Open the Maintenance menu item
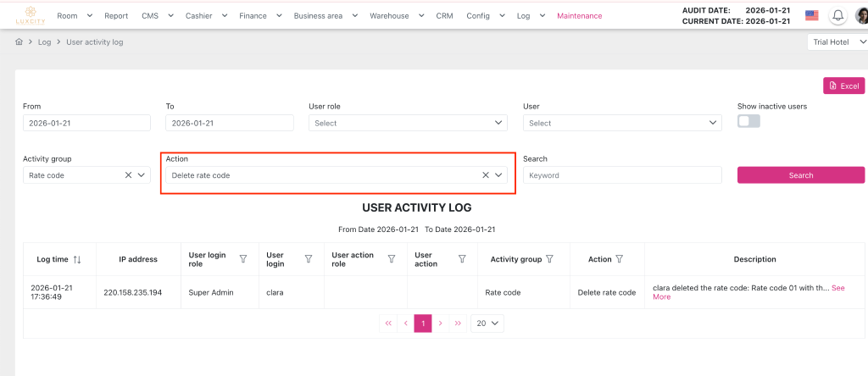The width and height of the screenshot is (868, 376). 579,15
